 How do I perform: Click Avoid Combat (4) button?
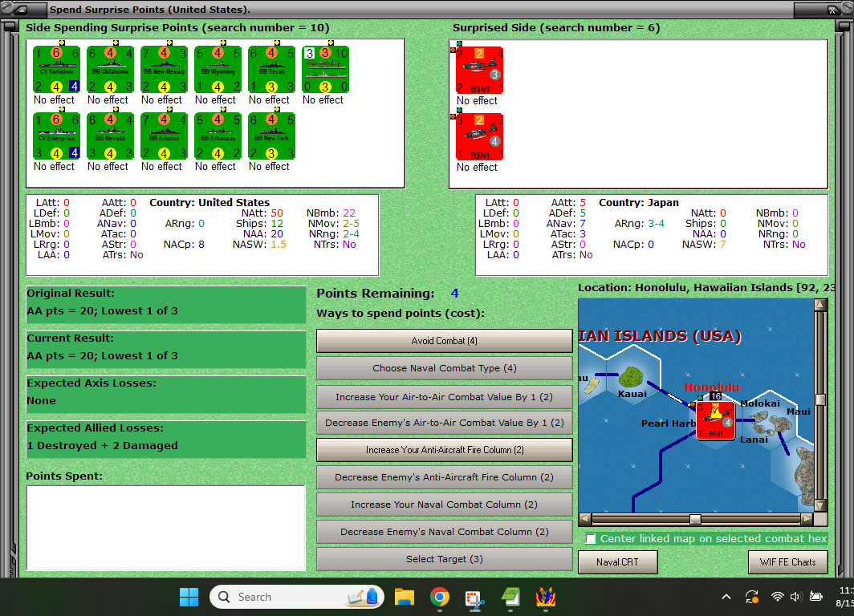(x=445, y=341)
